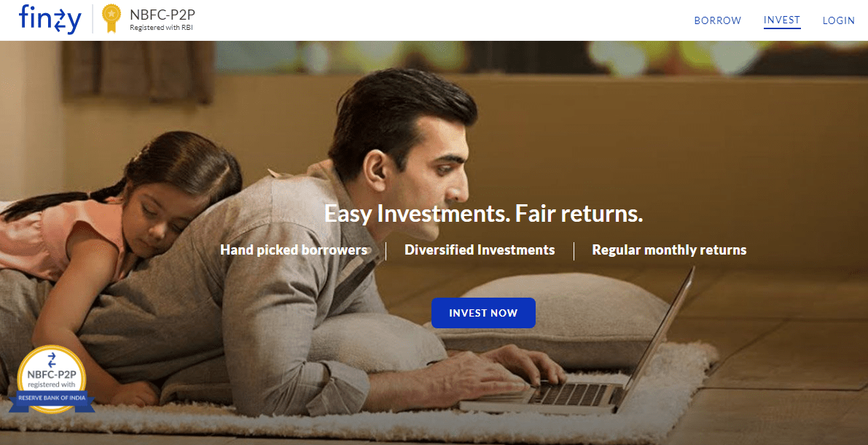Image resolution: width=868 pixels, height=445 pixels.
Task: Select the 'Hand picked borrowers' feature text
Action: pos(294,250)
